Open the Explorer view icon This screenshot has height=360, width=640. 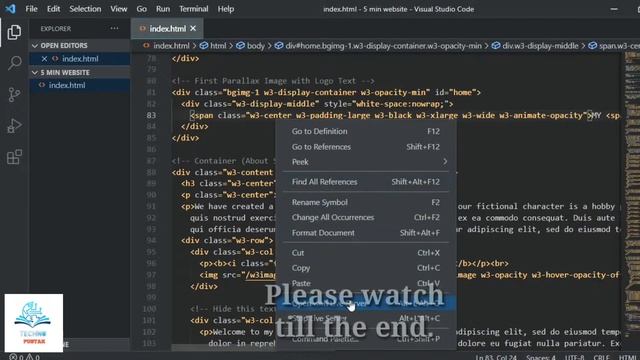pyautogui.click(x=14, y=32)
